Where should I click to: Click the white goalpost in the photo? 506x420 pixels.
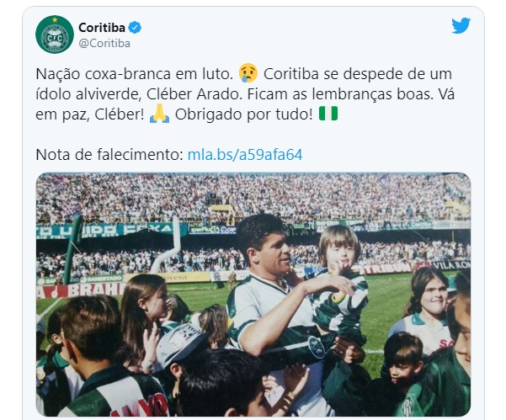click(166, 246)
